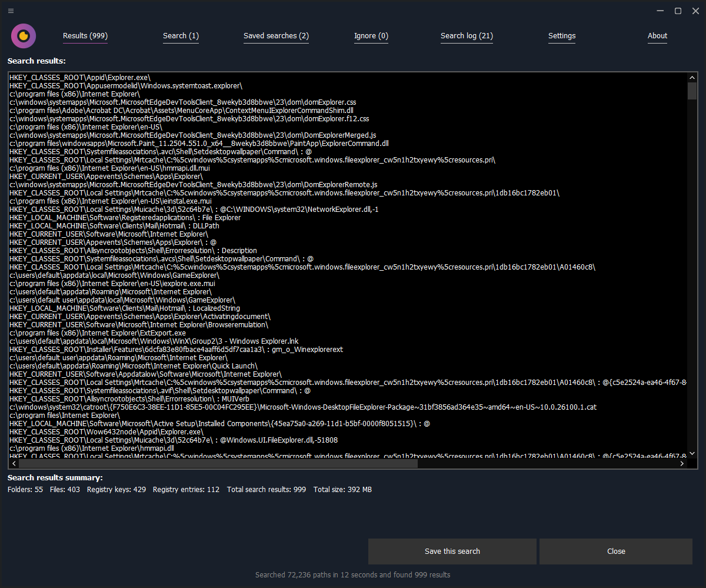Select the NetworkExplorer.dll,-1 registry row
Viewport: 706px width, 588px height.
pyautogui.click(x=348, y=210)
